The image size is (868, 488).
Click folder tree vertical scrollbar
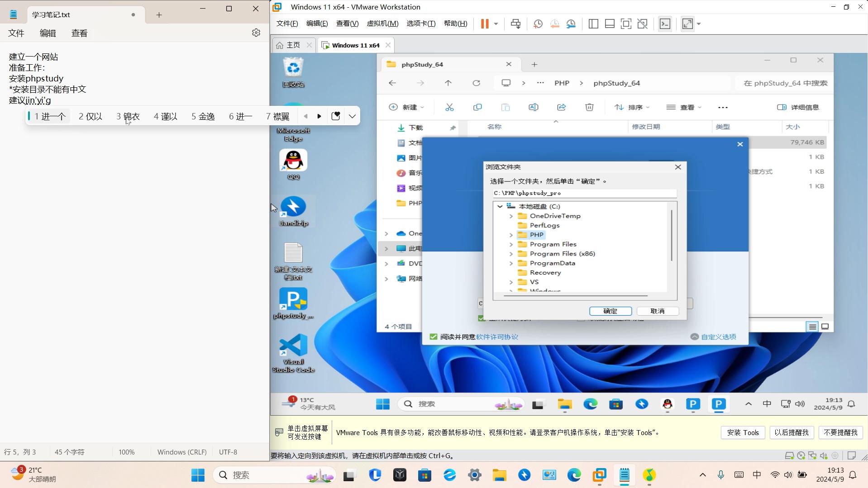coord(672,236)
